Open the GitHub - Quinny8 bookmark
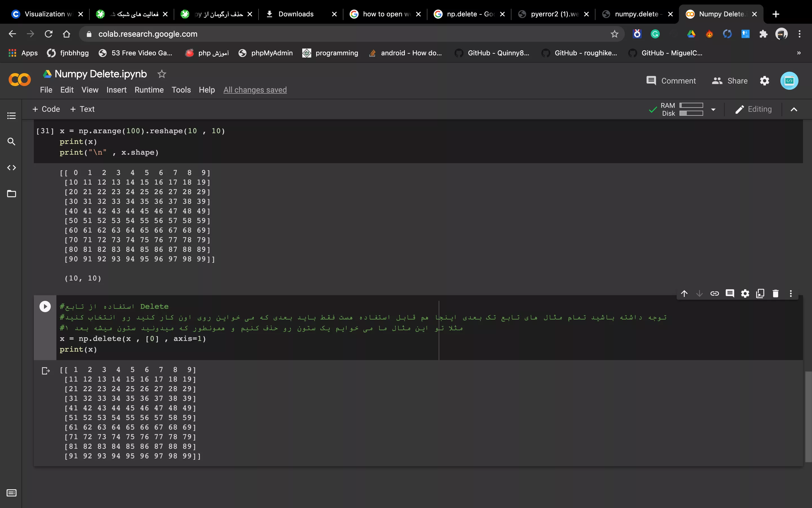The image size is (812, 508). tap(492, 53)
